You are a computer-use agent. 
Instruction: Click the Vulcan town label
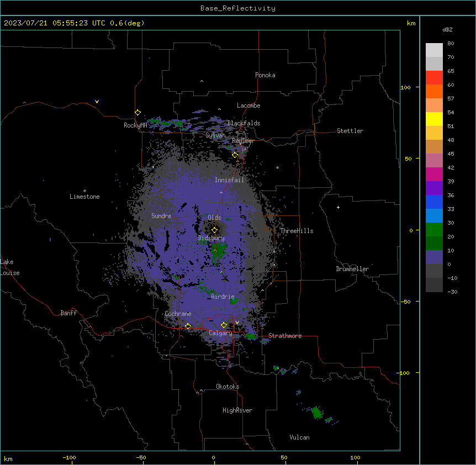pos(300,437)
